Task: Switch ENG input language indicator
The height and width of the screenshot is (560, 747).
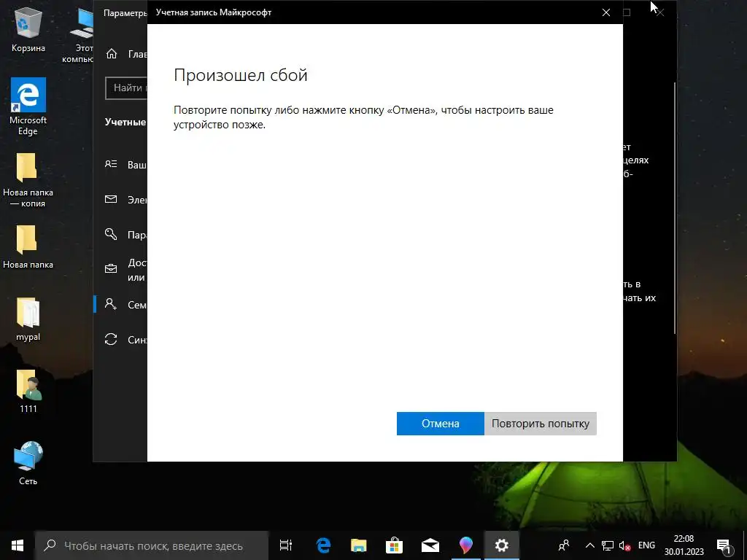Action: pyautogui.click(x=646, y=545)
